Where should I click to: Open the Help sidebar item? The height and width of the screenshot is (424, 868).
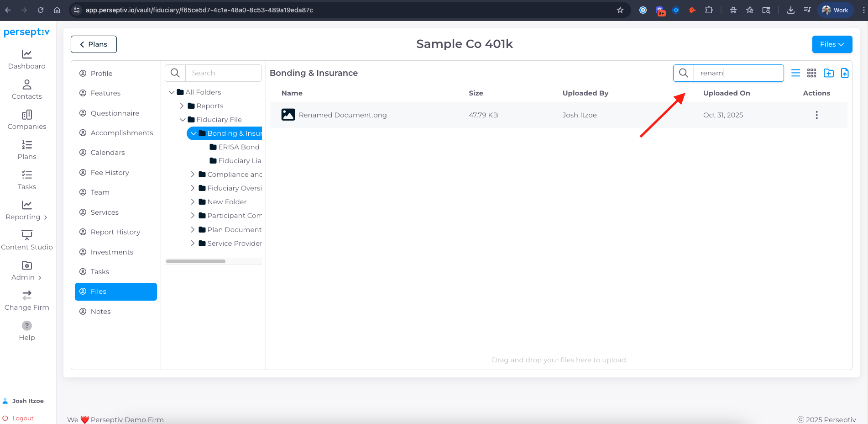[27, 331]
